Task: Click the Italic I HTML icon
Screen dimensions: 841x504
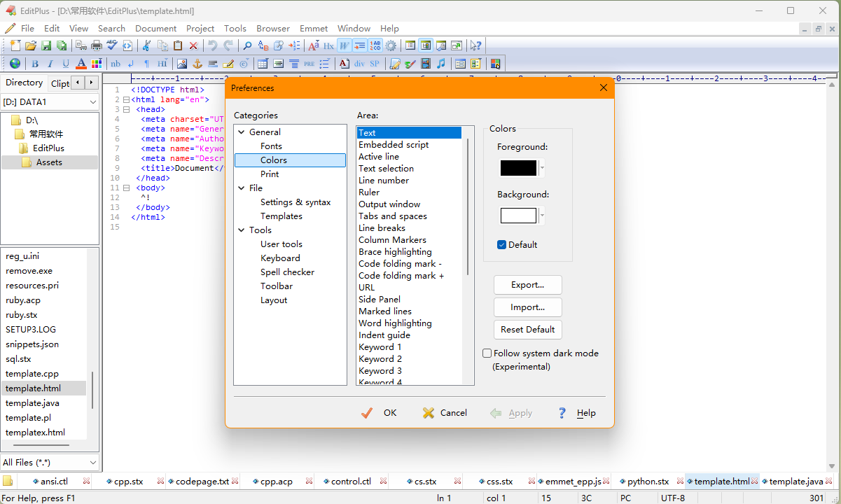Action: 50,64
